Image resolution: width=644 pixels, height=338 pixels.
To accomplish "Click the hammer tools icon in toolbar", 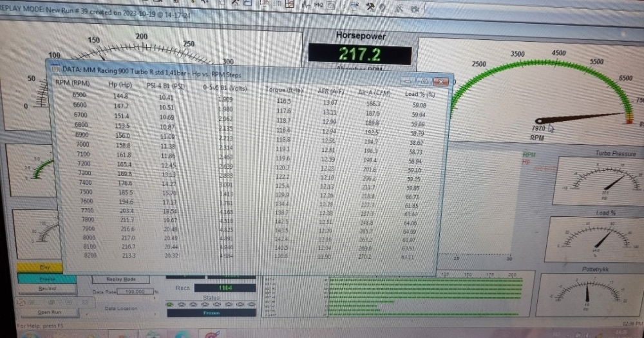I will (x=370, y=7).
